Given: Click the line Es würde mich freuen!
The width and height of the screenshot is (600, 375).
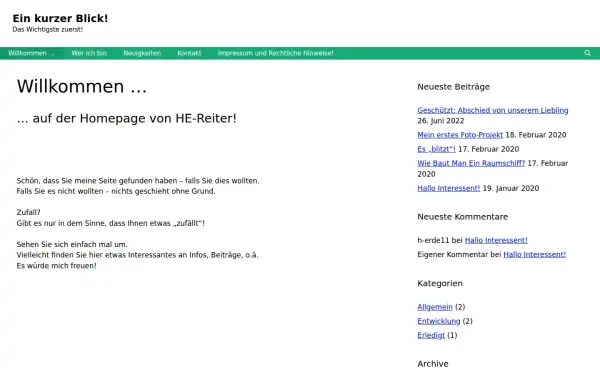Looking at the screenshot, I should pos(56,266).
